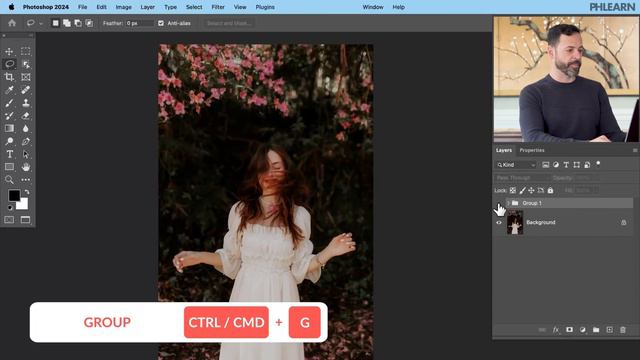The height and width of the screenshot is (360, 640).
Task: Toggle Quick Mask mode
Action: 9,220
